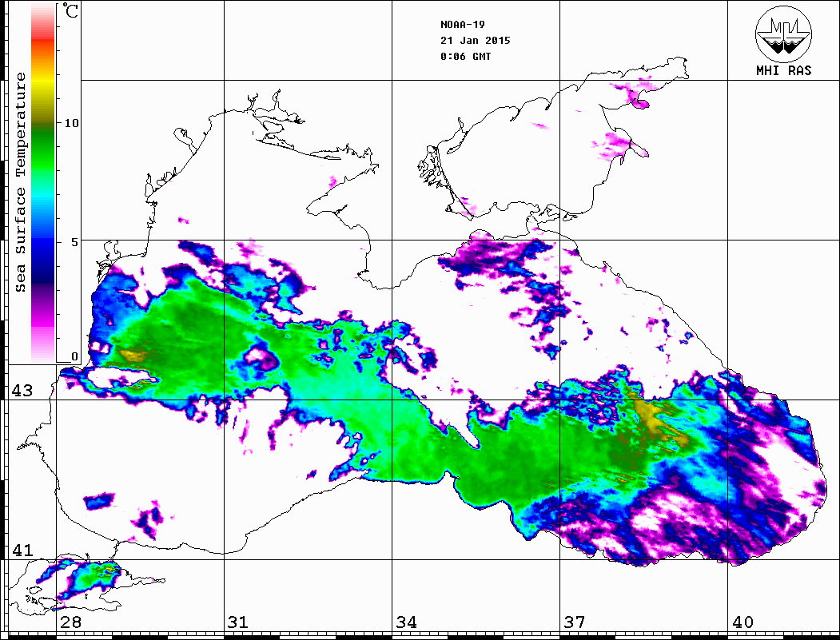840x640 pixels.
Task: Click the MHI RAS circular logo
Action: coord(783,33)
